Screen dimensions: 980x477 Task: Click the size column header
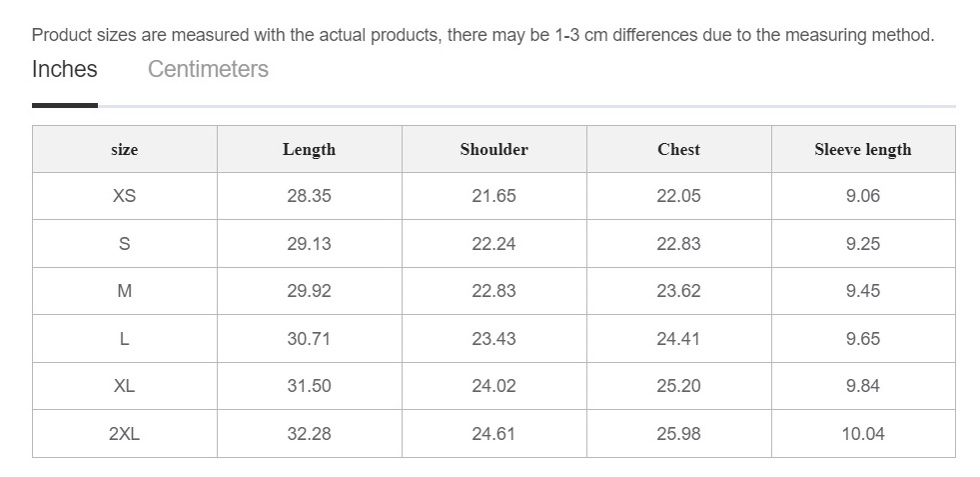pyautogui.click(x=125, y=149)
